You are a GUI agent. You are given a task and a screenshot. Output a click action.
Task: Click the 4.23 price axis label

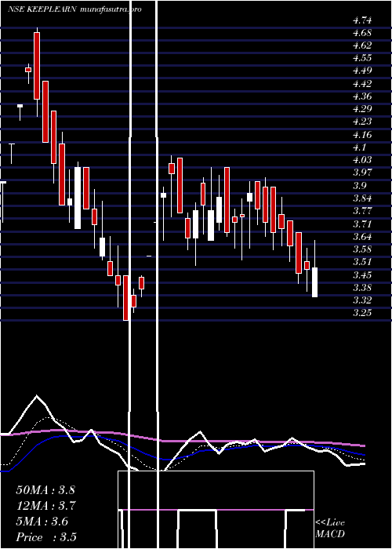[x=362, y=122]
